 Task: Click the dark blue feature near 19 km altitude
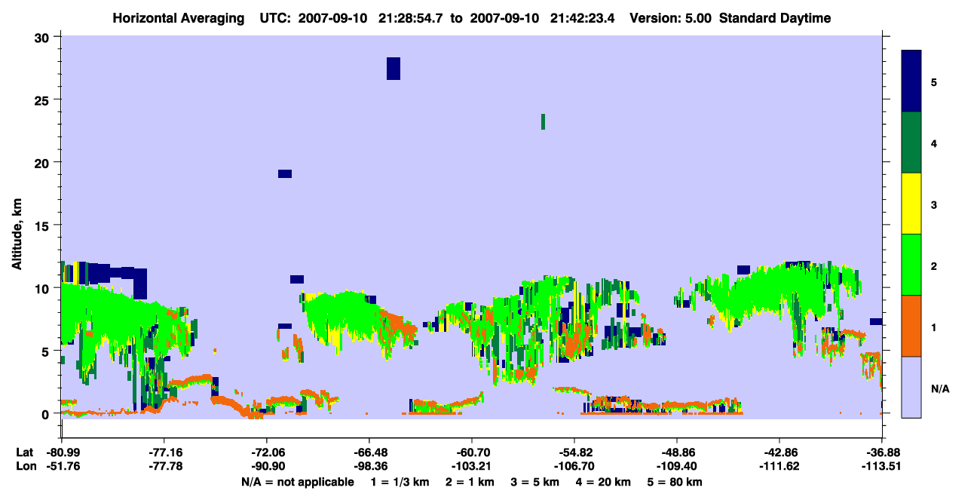[x=284, y=173]
